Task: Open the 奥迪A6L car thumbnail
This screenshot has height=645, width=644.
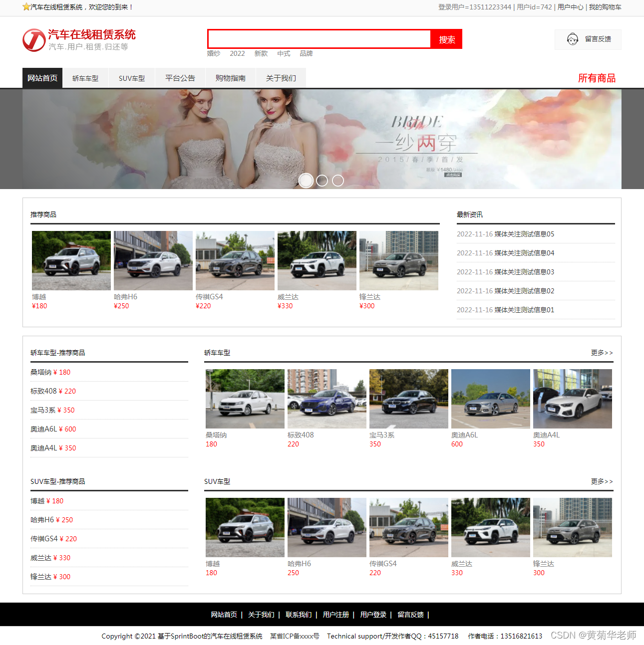Action: pyautogui.click(x=490, y=399)
